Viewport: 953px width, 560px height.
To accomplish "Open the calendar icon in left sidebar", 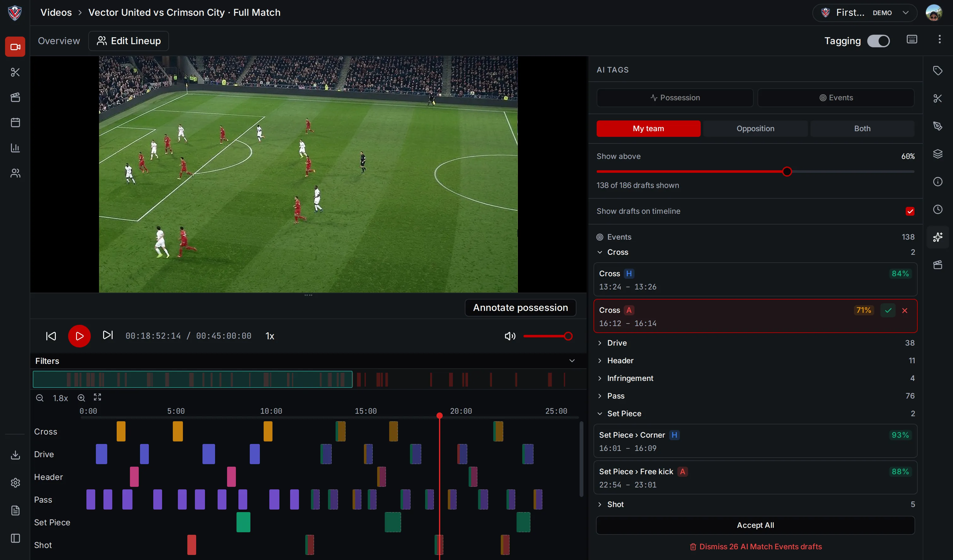I will click(15, 123).
